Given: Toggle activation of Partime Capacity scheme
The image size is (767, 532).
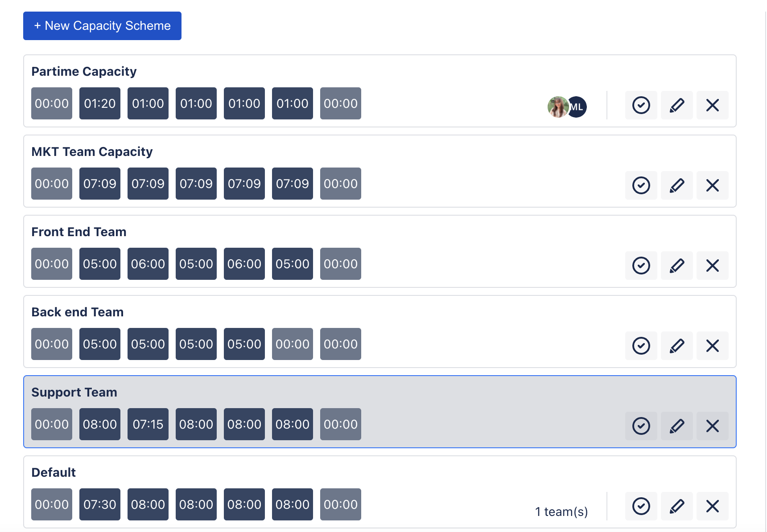Looking at the screenshot, I should (641, 105).
